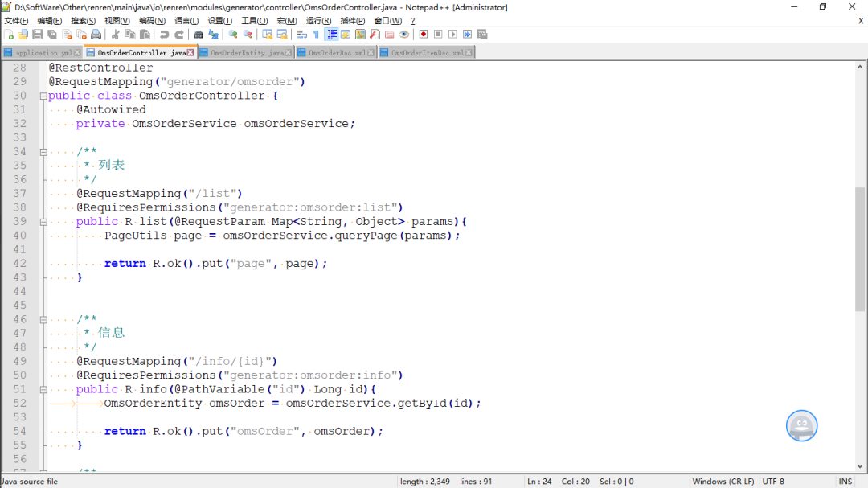Click the Cut scissors icon
This screenshot has height=488, width=868.
tap(115, 35)
